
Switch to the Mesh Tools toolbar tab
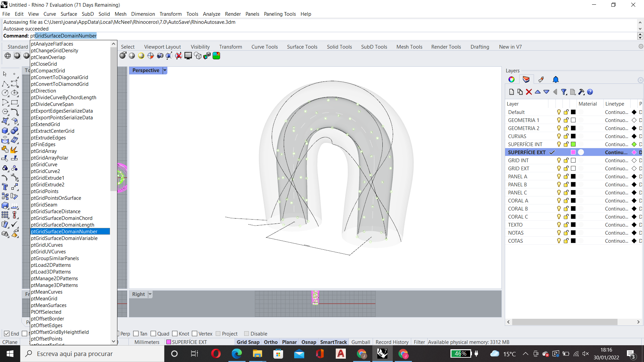click(409, 47)
